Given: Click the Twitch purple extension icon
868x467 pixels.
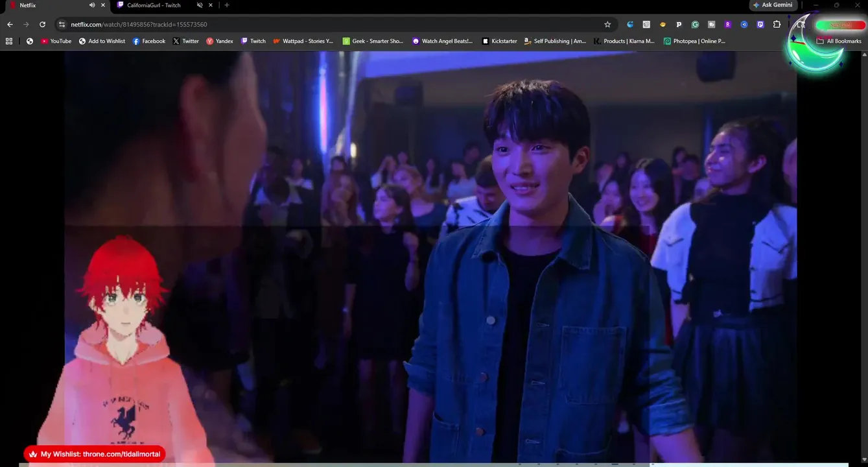Looking at the screenshot, I should [x=760, y=25].
